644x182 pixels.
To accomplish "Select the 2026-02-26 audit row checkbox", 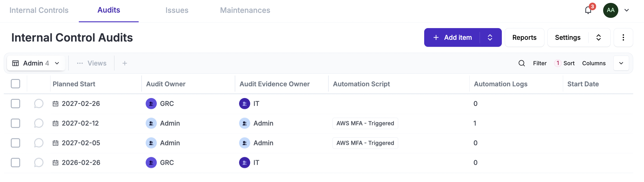I will (15, 163).
